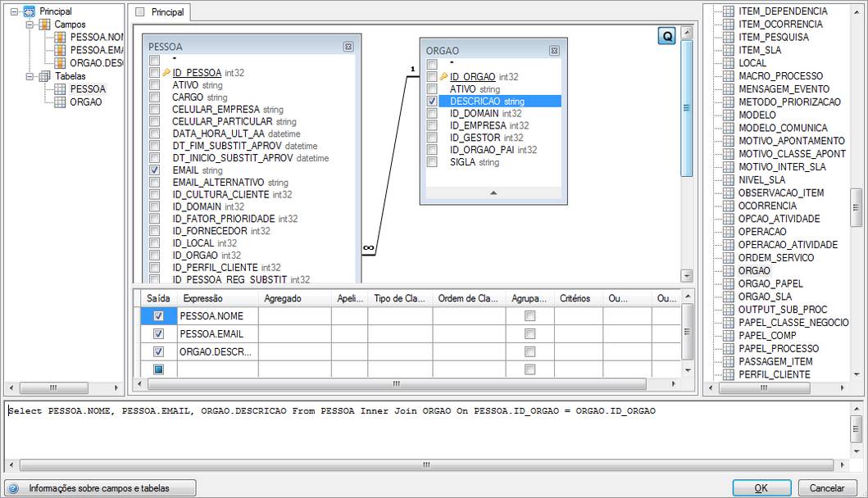The width and height of the screenshot is (868, 498).
Task: Click the NIVEL_SLA table icon
Action: coord(729,180)
